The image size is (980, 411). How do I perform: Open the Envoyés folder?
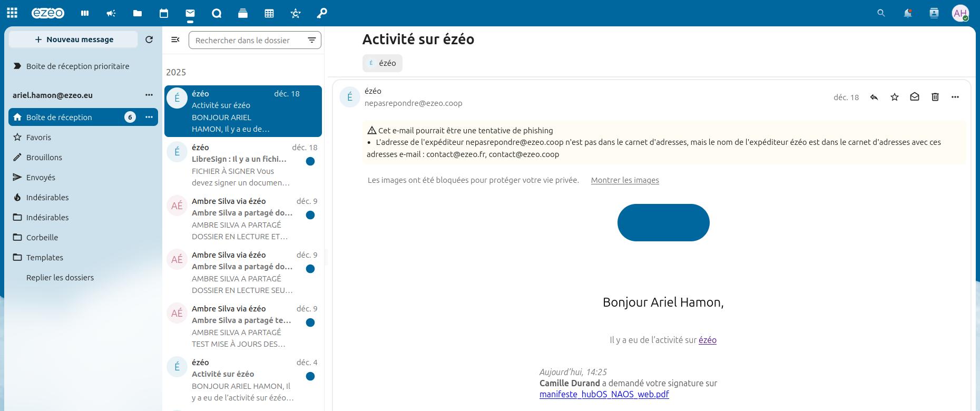83,177
